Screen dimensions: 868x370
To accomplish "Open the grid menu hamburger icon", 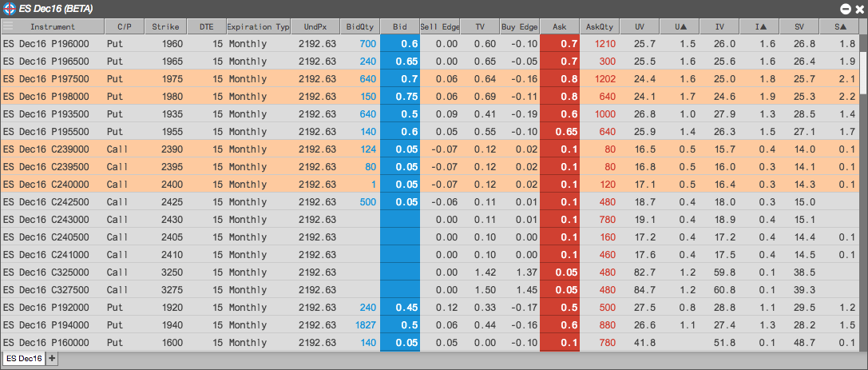I will click(8, 26).
